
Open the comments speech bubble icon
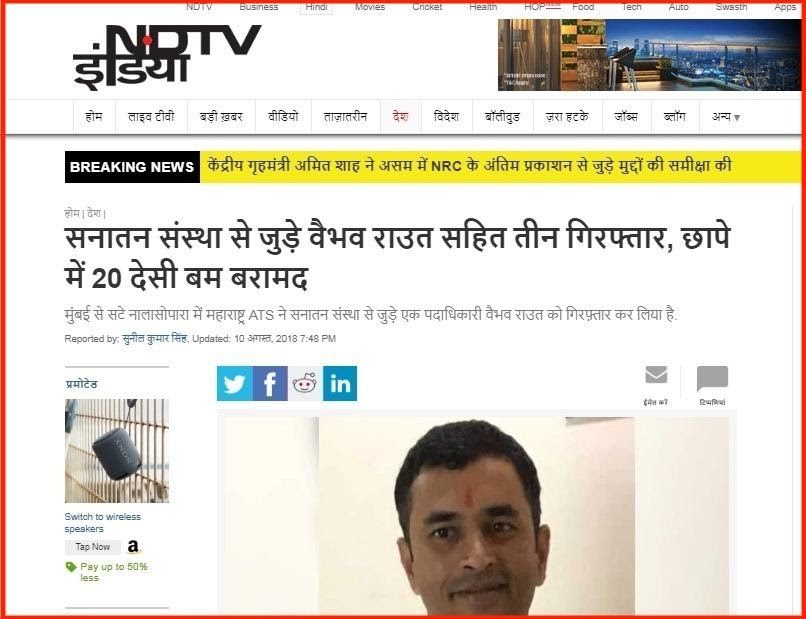(712, 378)
